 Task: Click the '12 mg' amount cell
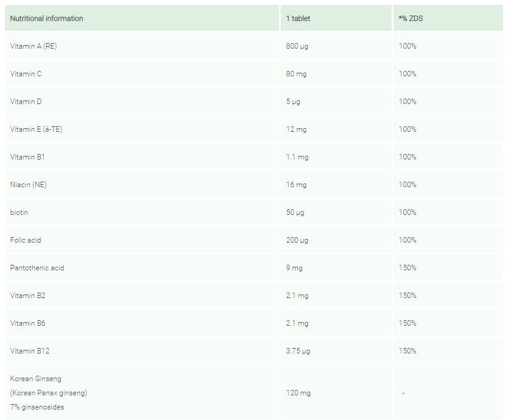[x=296, y=129]
